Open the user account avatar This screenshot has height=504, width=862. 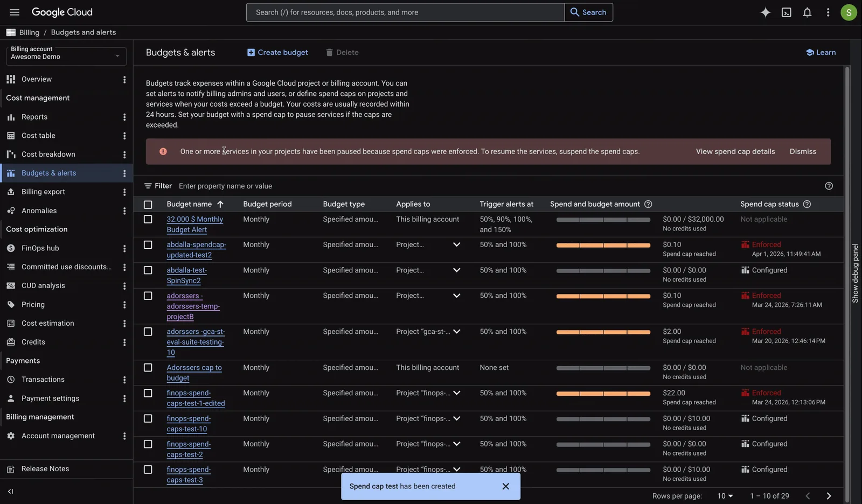tap(849, 12)
